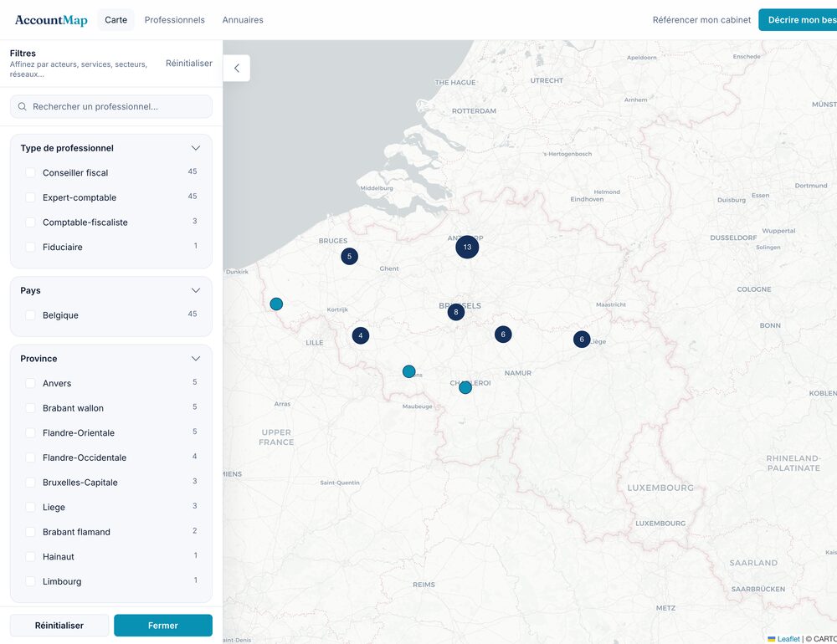Open the cluster marker 4 near Lille
The image size is (837, 644).
coord(361,335)
